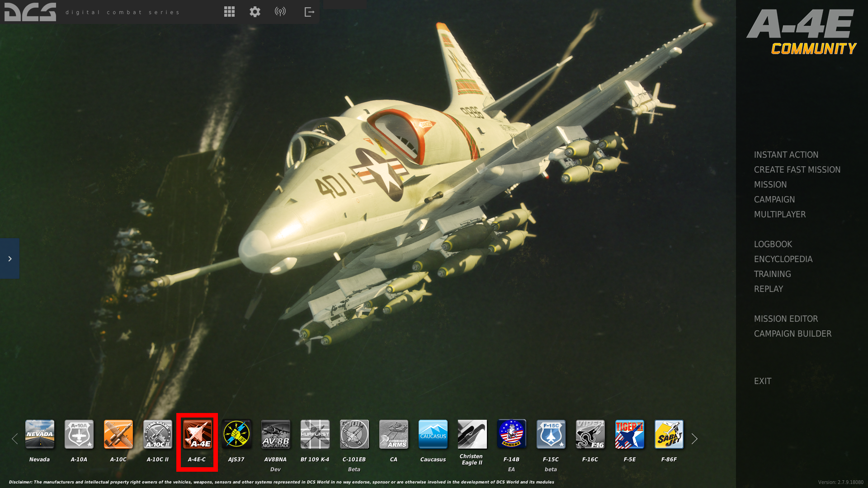Select the F-16C Viper icon
The width and height of the screenshot is (868, 488).
pyautogui.click(x=590, y=434)
